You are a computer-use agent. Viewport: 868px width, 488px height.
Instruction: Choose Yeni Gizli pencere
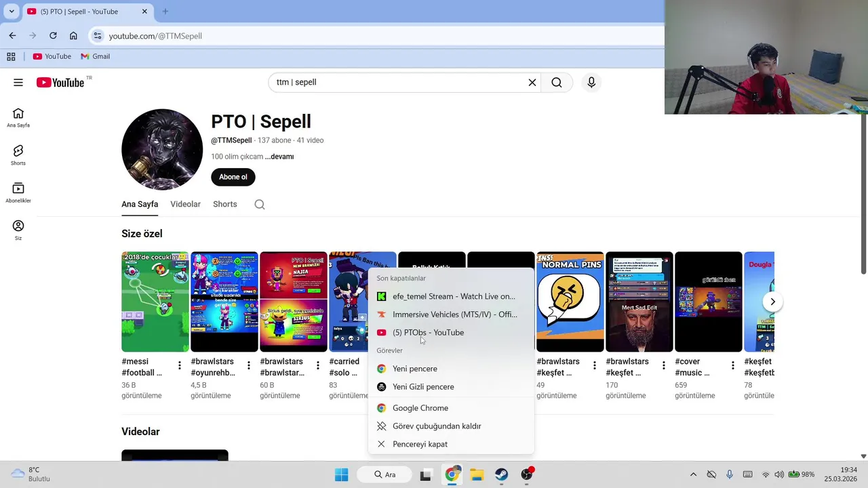click(x=451, y=387)
